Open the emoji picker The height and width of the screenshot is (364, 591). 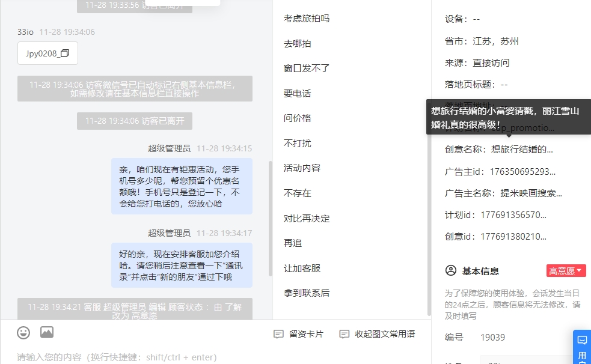pos(23,333)
